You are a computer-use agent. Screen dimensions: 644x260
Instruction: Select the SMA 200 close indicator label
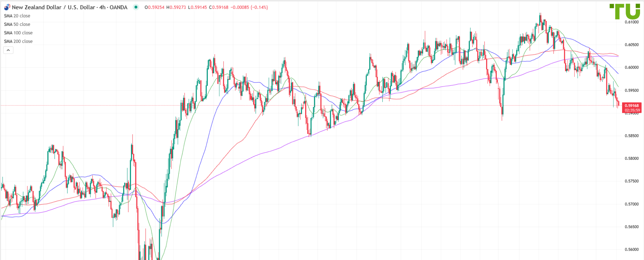[x=18, y=41]
